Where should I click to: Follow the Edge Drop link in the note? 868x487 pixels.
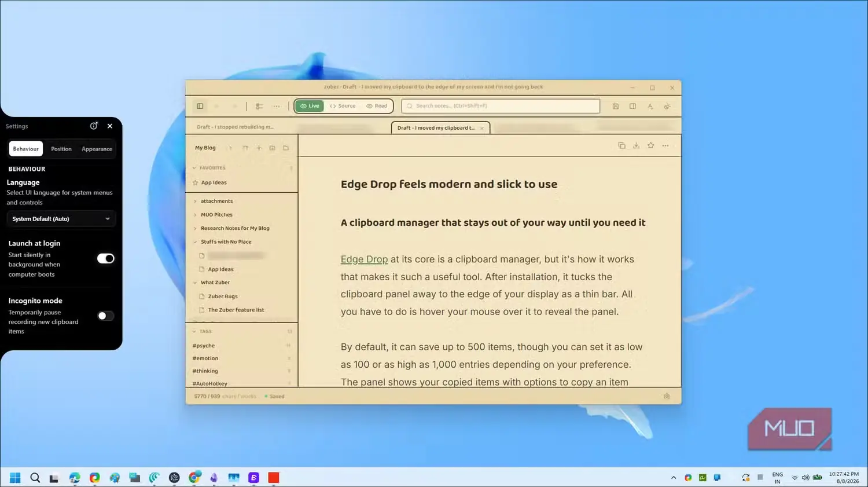(x=364, y=259)
